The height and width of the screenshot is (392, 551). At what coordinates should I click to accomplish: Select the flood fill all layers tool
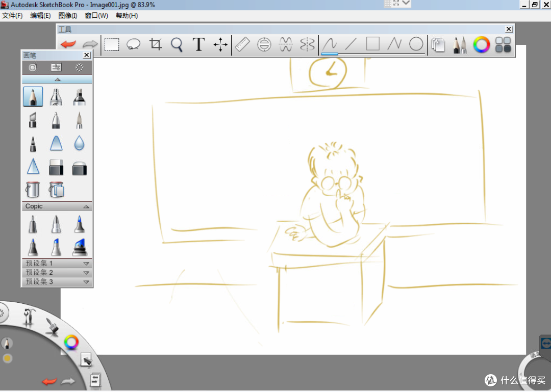(x=57, y=189)
